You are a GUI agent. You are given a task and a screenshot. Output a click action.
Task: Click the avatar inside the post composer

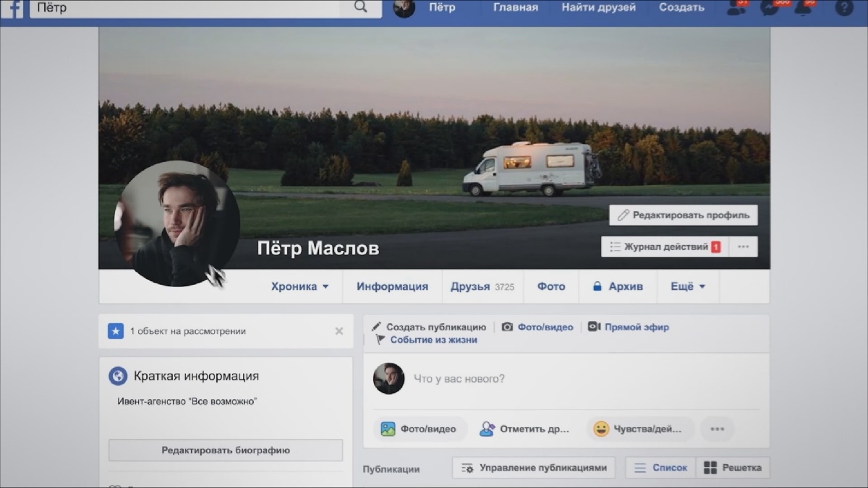point(388,379)
